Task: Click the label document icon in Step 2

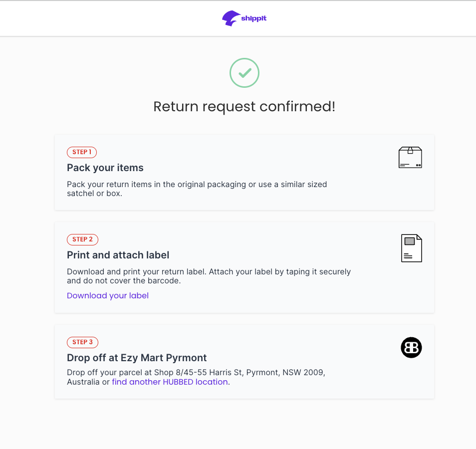Action: [x=412, y=248]
